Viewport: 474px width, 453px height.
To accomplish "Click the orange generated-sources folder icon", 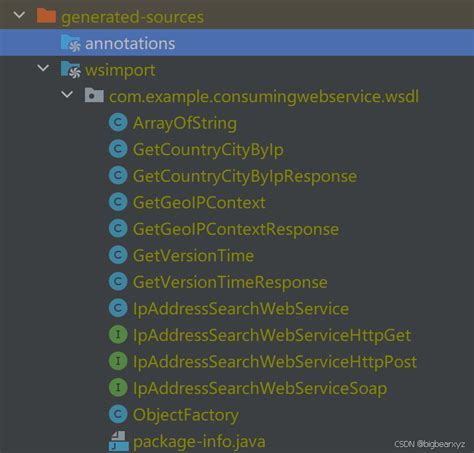I will tap(46, 16).
